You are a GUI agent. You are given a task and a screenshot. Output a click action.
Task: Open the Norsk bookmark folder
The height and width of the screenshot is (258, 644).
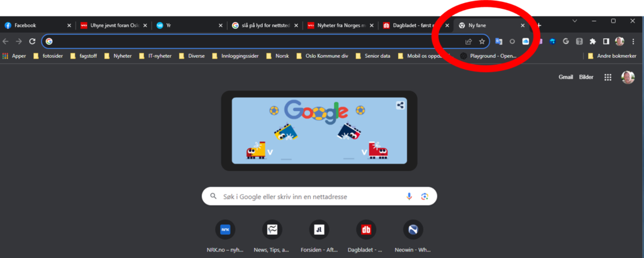tap(277, 56)
